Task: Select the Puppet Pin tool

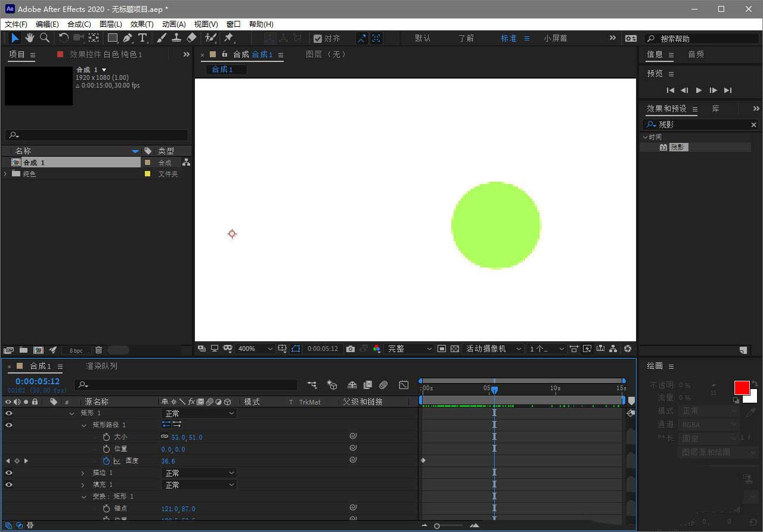Action: tap(228, 38)
